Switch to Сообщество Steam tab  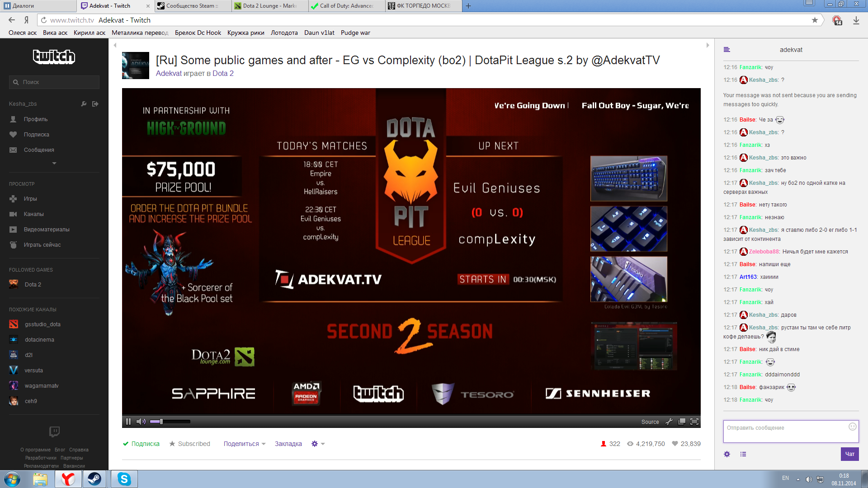[x=192, y=6]
